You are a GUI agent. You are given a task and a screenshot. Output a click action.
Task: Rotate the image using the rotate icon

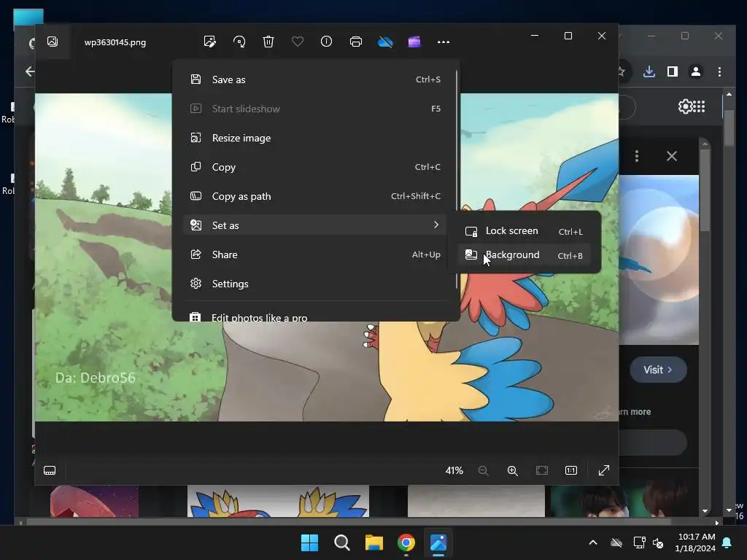click(x=239, y=42)
